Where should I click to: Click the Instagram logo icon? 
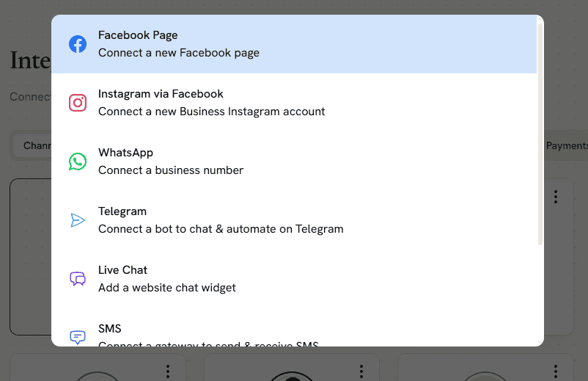(78, 103)
